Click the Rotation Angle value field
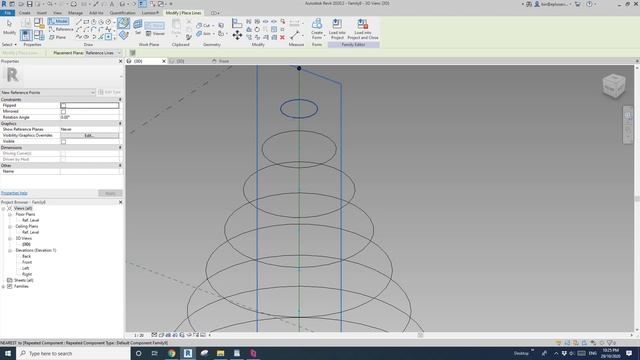The image size is (640, 360). click(x=90, y=117)
